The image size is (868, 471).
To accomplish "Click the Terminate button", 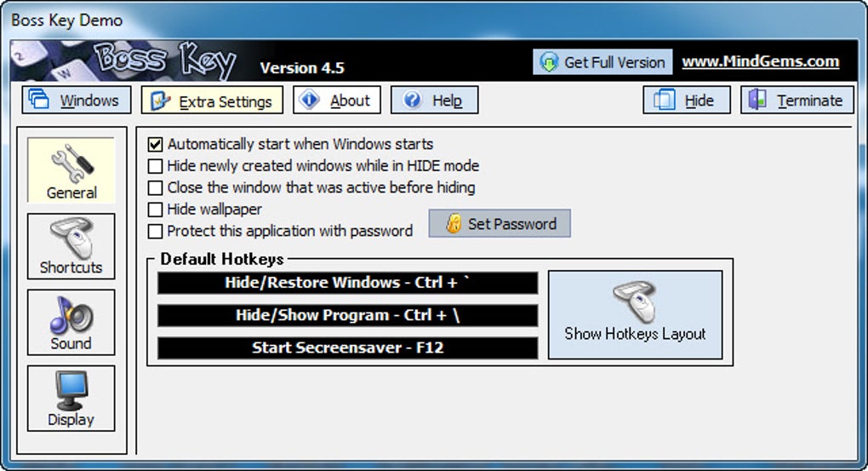I will pos(797,101).
